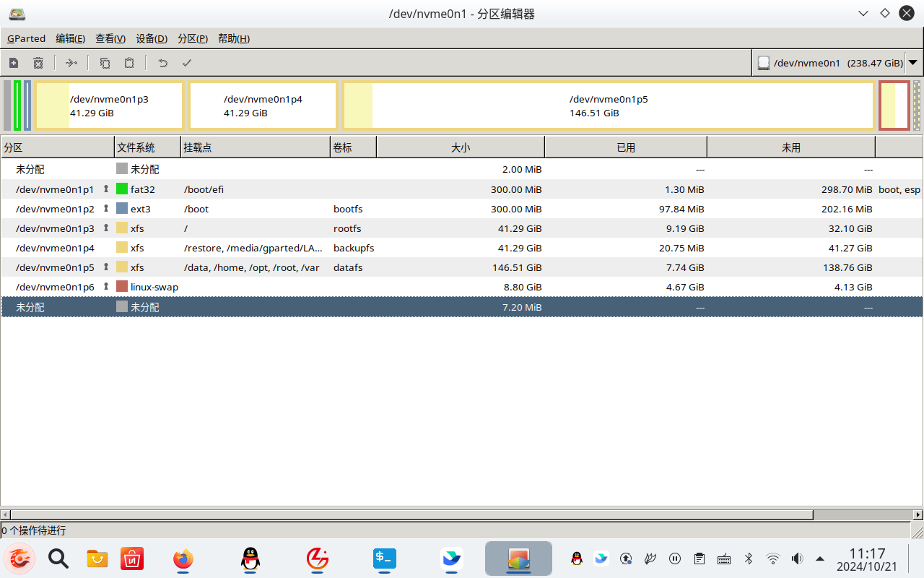Open the app store in the taskbar
The image size is (924, 578).
click(132, 558)
